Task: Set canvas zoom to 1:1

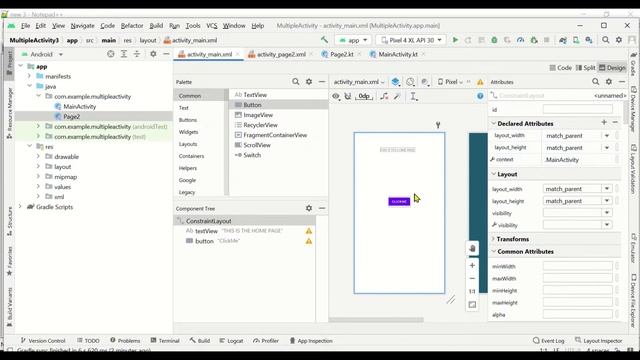Action: click(x=472, y=291)
